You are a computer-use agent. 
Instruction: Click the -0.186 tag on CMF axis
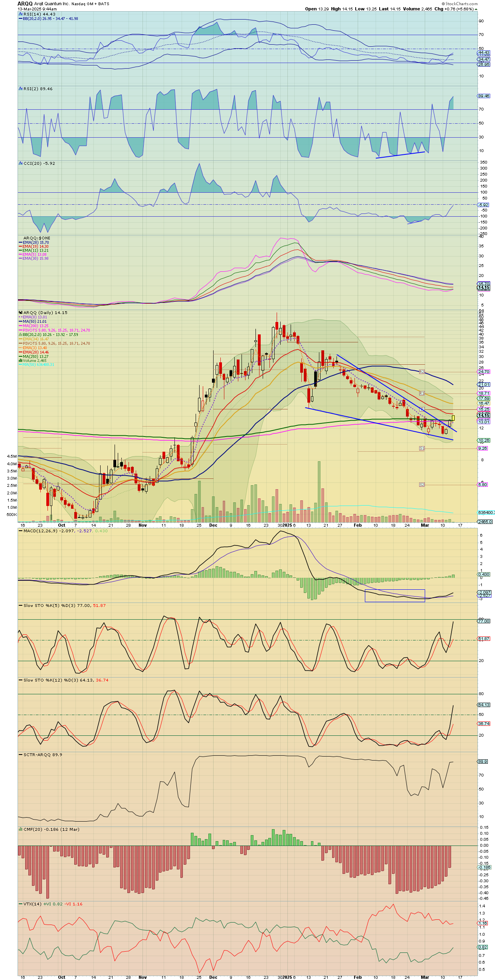pos(484,867)
